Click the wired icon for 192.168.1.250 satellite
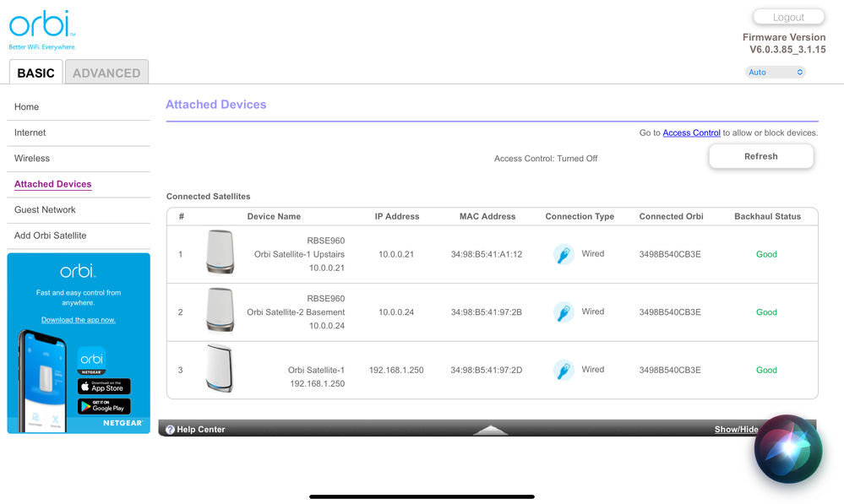The height and width of the screenshot is (504, 844). coord(564,370)
